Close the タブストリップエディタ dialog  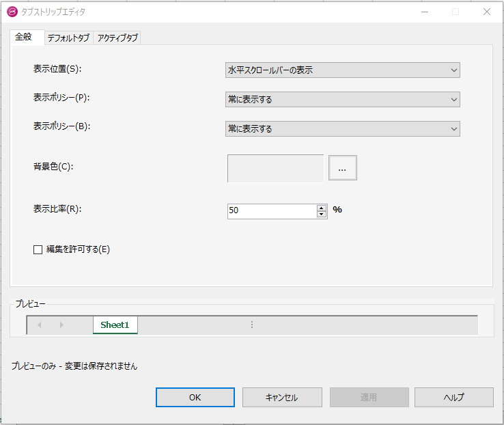point(487,12)
